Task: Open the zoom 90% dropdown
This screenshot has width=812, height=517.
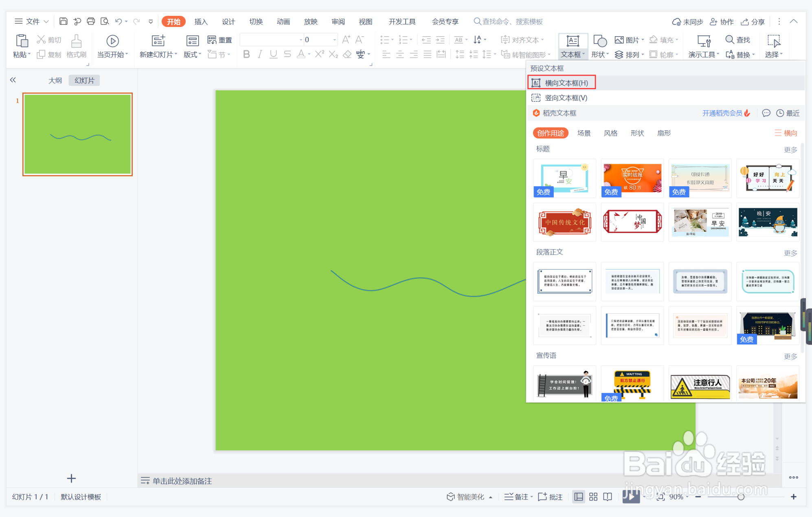Action: point(687,497)
